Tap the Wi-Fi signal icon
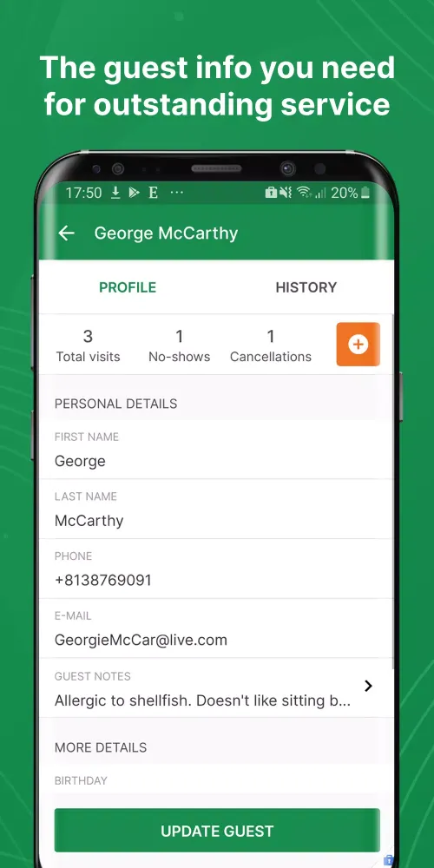This screenshot has width=434, height=868. (x=304, y=193)
